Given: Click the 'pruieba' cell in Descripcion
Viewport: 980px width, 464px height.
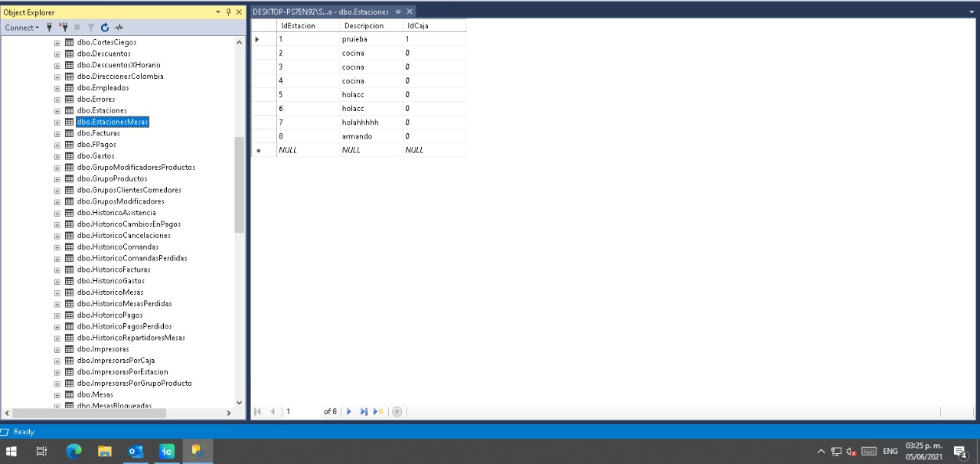Looking at the screenshot, I should (x=371, y=39).
